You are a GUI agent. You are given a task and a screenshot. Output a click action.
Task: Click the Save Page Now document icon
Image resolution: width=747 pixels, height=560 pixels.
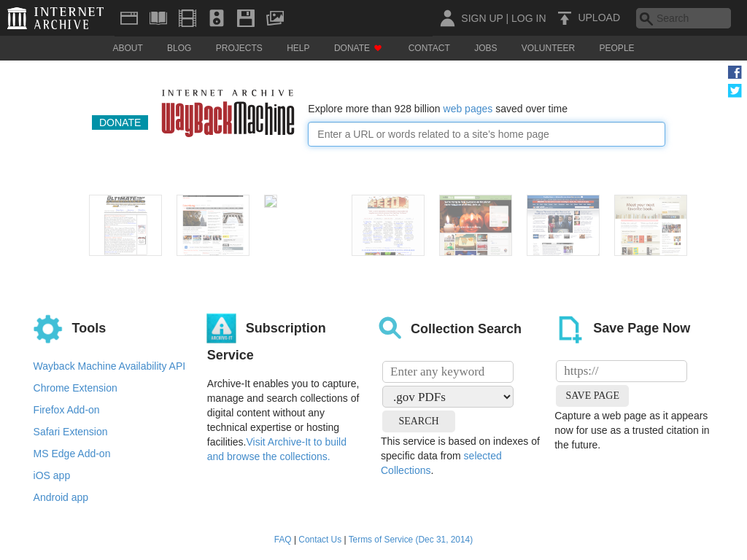[x=570, y=329]
